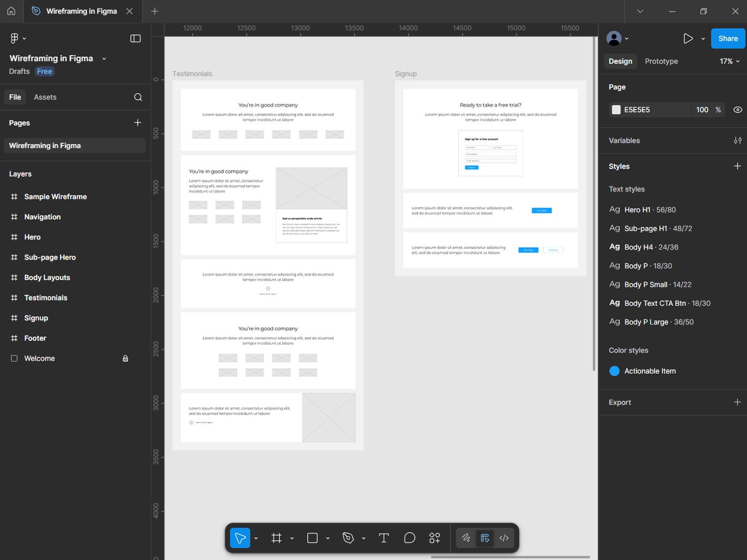Select the Comment tool
The height and width of the screenshot is (560, 747).
click(x=409, y=538)
